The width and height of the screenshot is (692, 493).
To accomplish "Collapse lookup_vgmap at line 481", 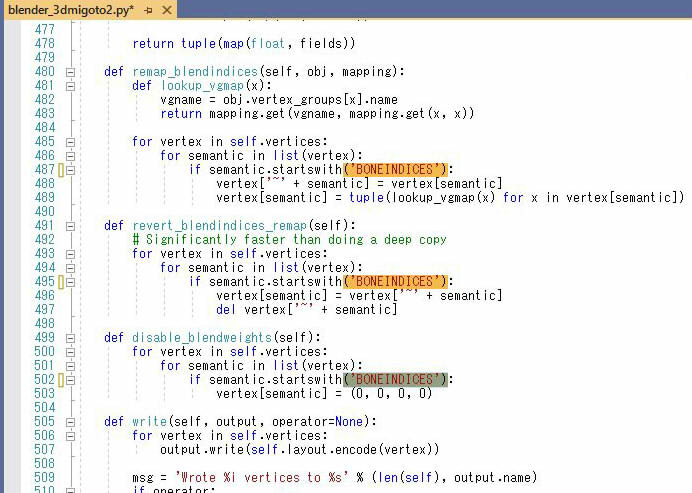I will coord(70,86).
